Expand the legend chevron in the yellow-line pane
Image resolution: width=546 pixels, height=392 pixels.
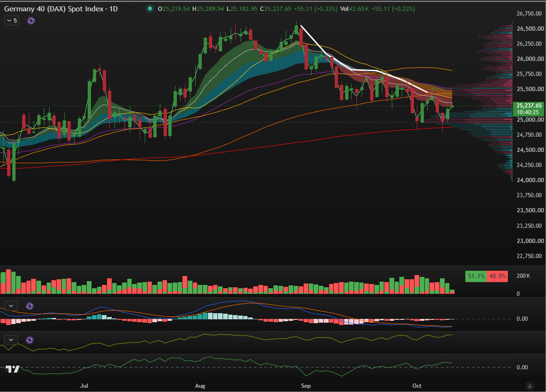tap(11, 340)
